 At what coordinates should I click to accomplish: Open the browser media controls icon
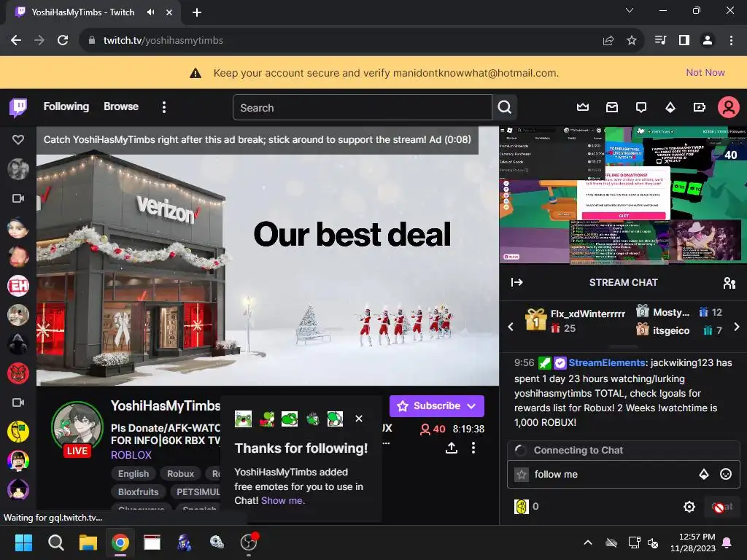pos(660,41)
